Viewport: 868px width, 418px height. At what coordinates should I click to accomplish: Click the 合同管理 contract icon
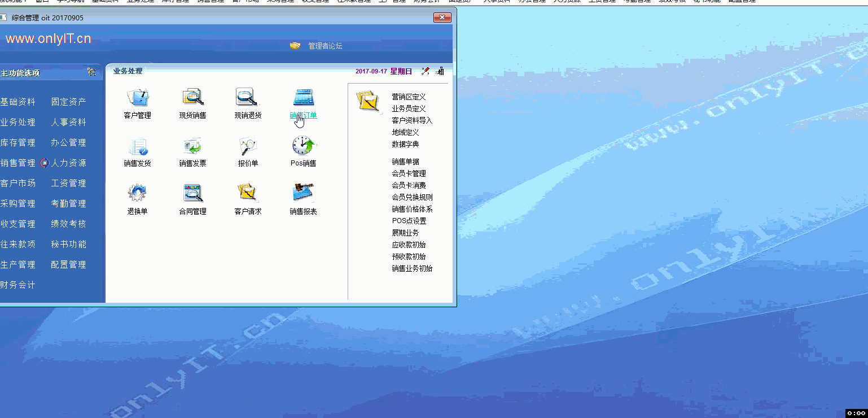(192, 194)
